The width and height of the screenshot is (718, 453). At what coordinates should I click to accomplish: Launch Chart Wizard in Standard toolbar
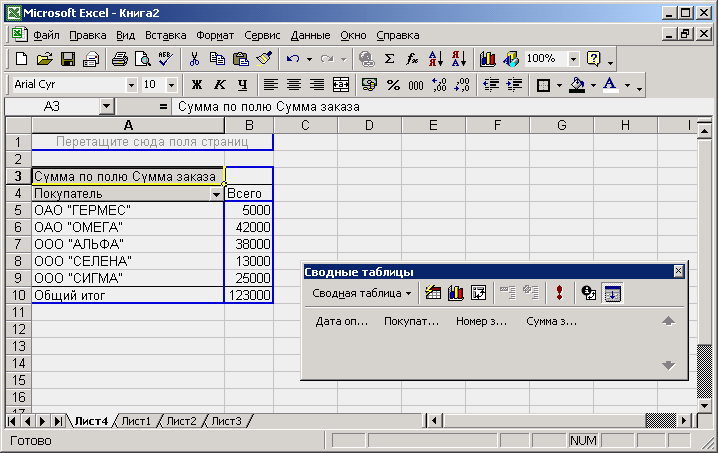click(488, 59)
